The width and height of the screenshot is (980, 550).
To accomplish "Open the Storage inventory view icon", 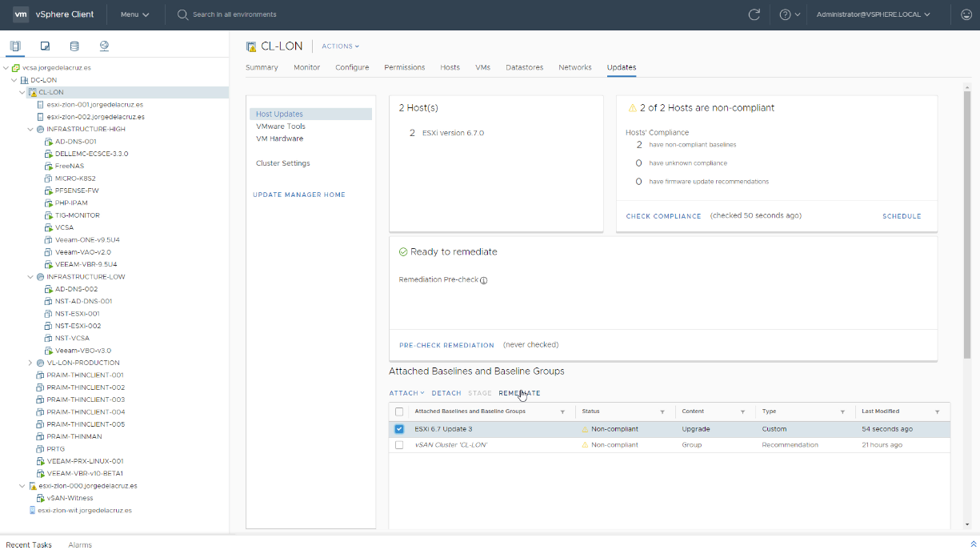I will (74, 46).
